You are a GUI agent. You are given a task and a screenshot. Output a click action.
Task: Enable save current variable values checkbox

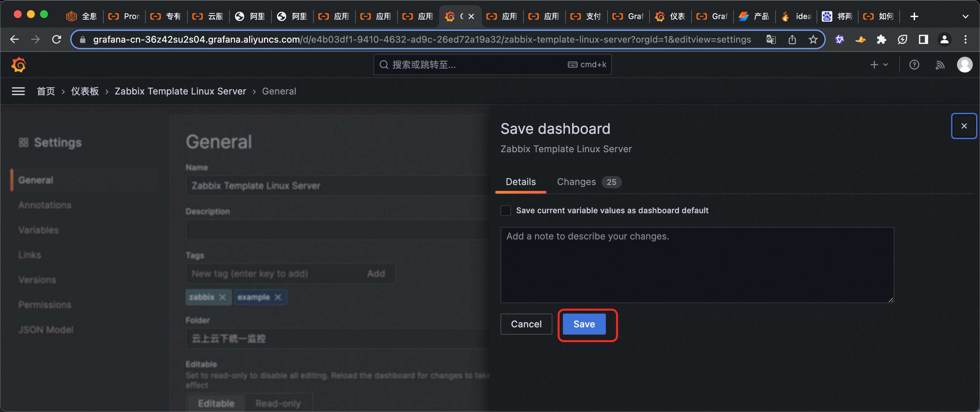coord(506,211)
